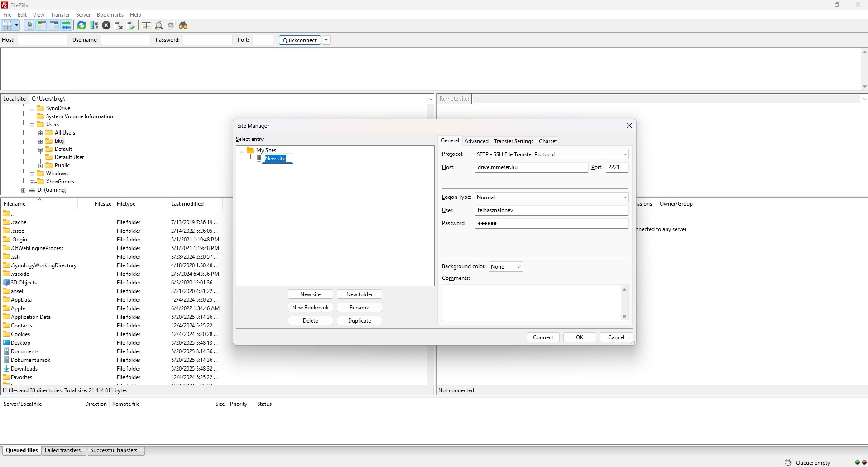
Task: Expand the SynoDrive folder in local tree
Action: [x=32, y=109]
